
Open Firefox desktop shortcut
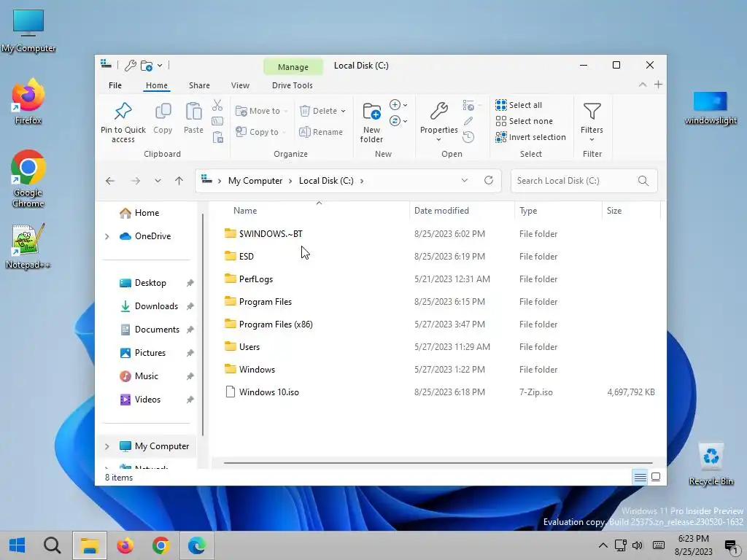click(x=28, y=102)
